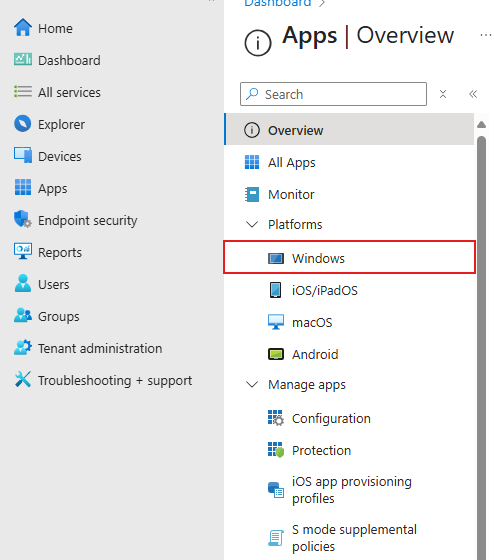Click the Configuration grid-gear icon
The image size is (494, 560).
point(276,418)
